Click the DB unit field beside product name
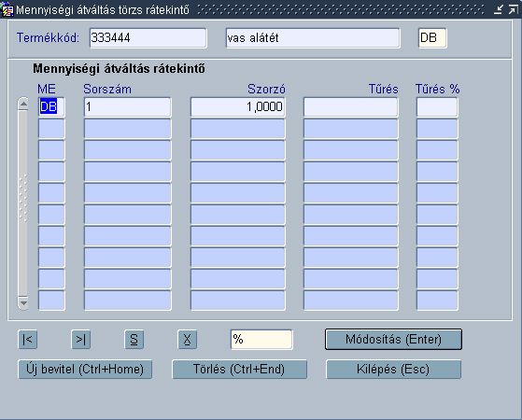Viewport: 522px width, 420px height. click(x=432, y=38)
